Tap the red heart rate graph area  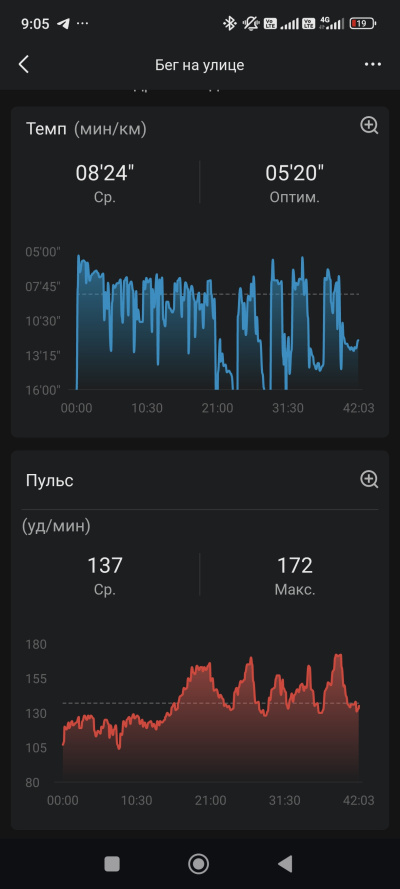(211, 718)
